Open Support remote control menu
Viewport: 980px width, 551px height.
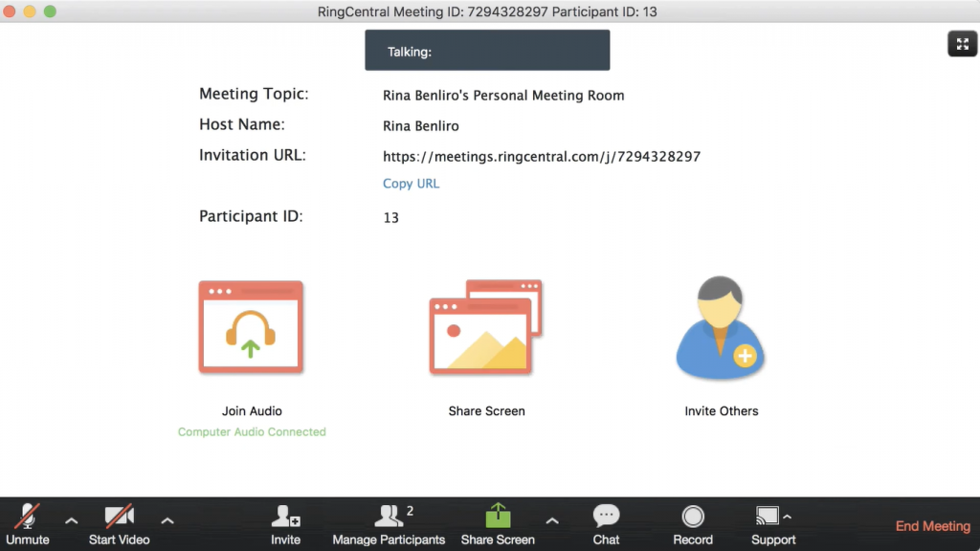point(773,525)
